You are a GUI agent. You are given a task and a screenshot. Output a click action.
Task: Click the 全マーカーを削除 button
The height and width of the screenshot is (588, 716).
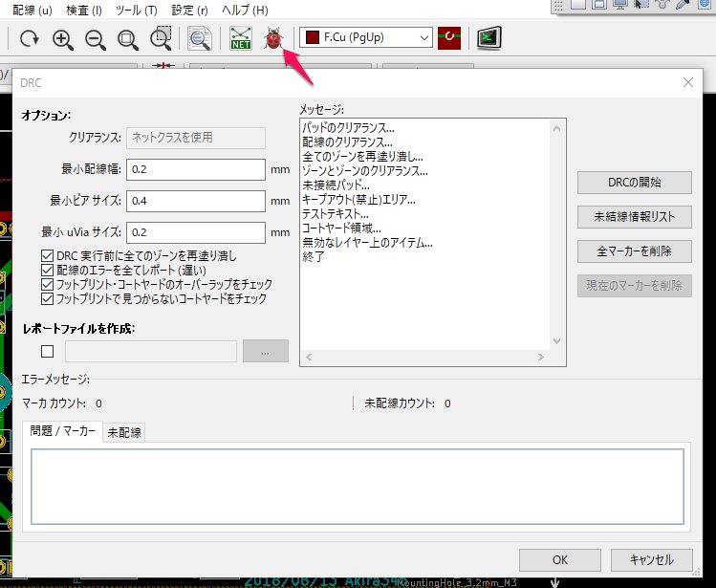[634, 251]
